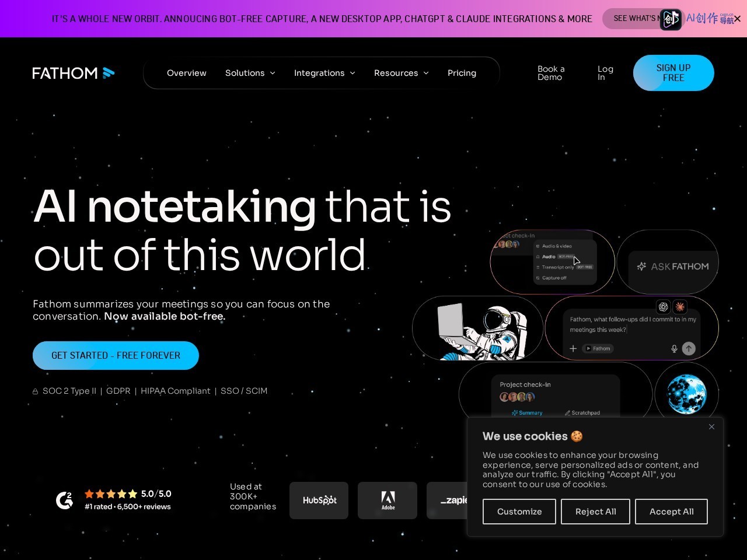Open the Overview nav item
The height and width of the screenshot is (560, 747).
point(187,73)
